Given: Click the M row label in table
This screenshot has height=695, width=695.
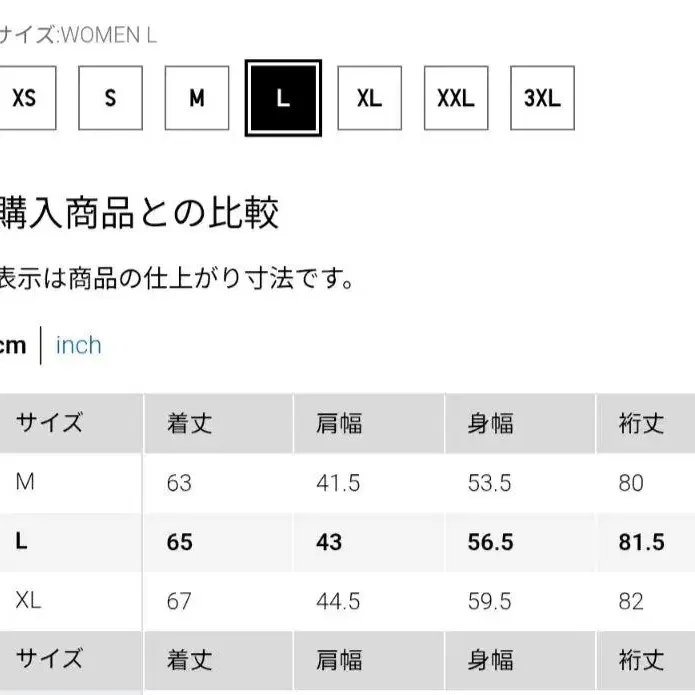Looking at the screenshot, I should [x=25, y=483].
